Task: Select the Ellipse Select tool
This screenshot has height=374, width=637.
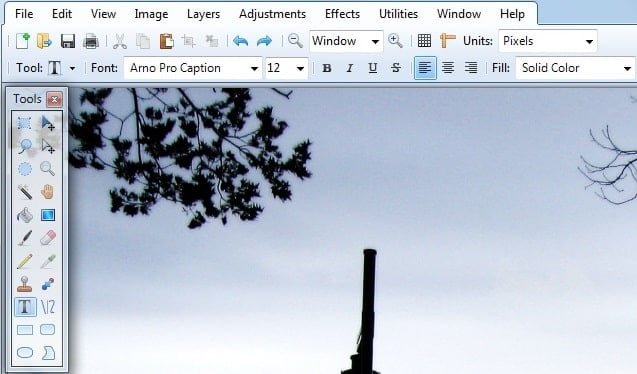Action: [x=25, y=169]
